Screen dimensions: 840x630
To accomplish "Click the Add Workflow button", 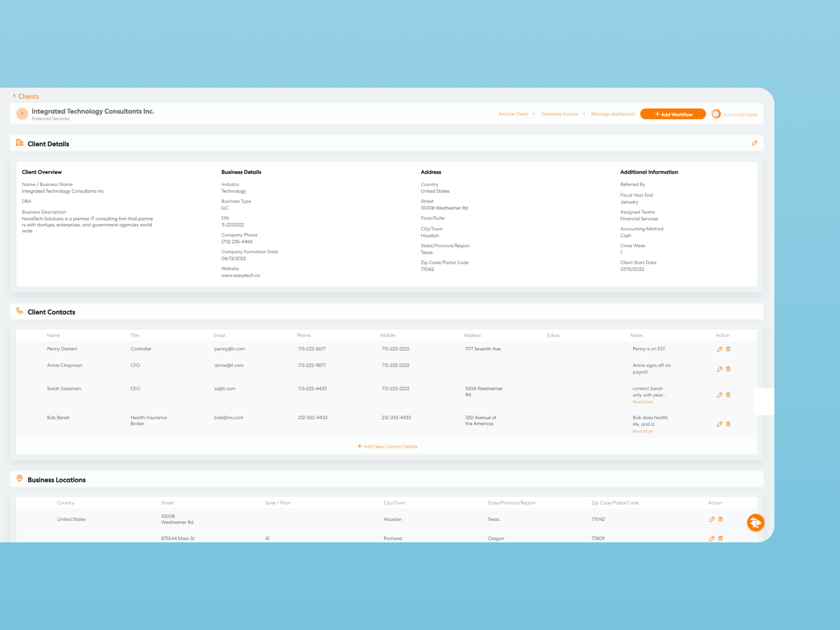I will tap(673, 114).
